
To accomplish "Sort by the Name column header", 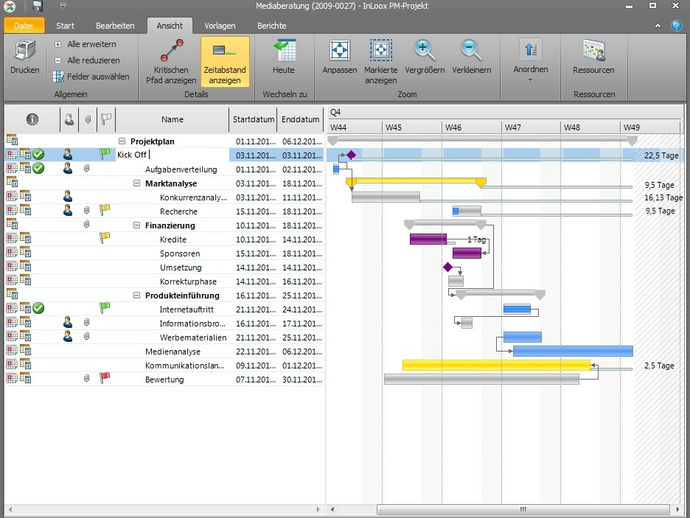I will tap(172, 119).
